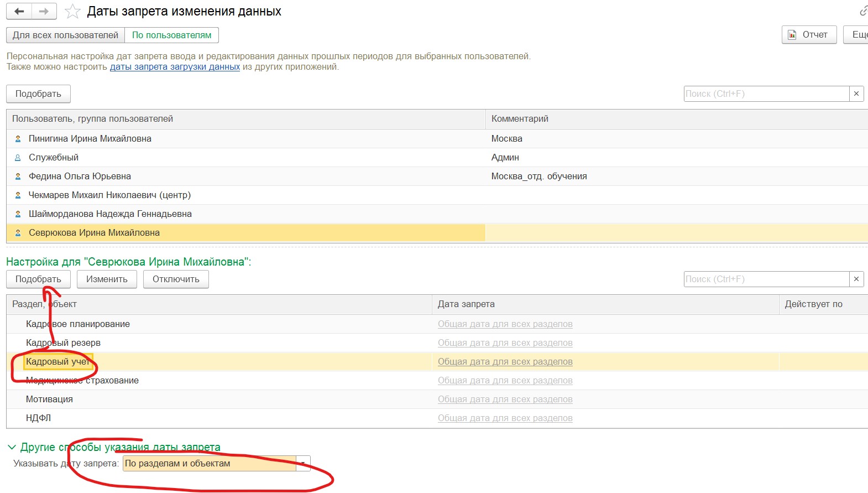This screenshot has height=493, width=868.
Task: Switch to Для всех пользователей tab
Action: 65,35
